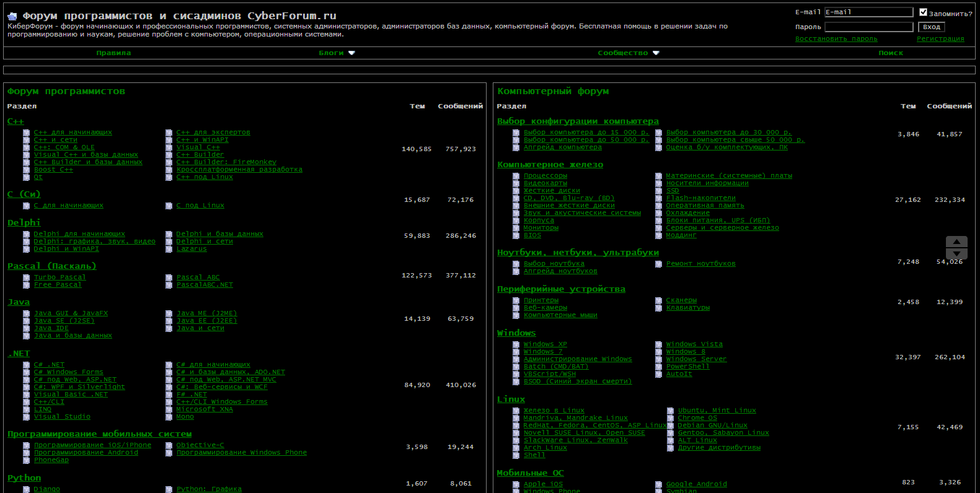Open Программирование Android subforum link
980x493 pixels.
(86, 453)
